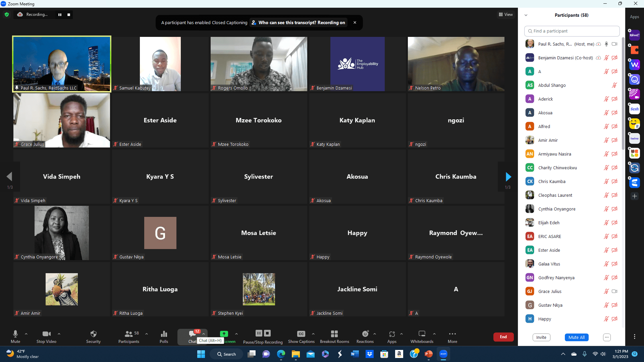Viewport: 644px width, 362px height.
Task: Collapse the Participants panel chevron
Action: click(526, 15)
